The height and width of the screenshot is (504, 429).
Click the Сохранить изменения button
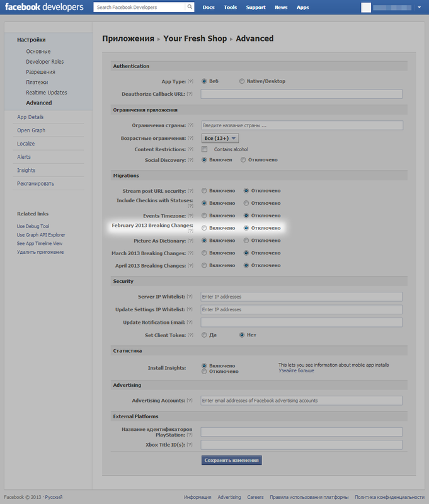coord(232,461)
